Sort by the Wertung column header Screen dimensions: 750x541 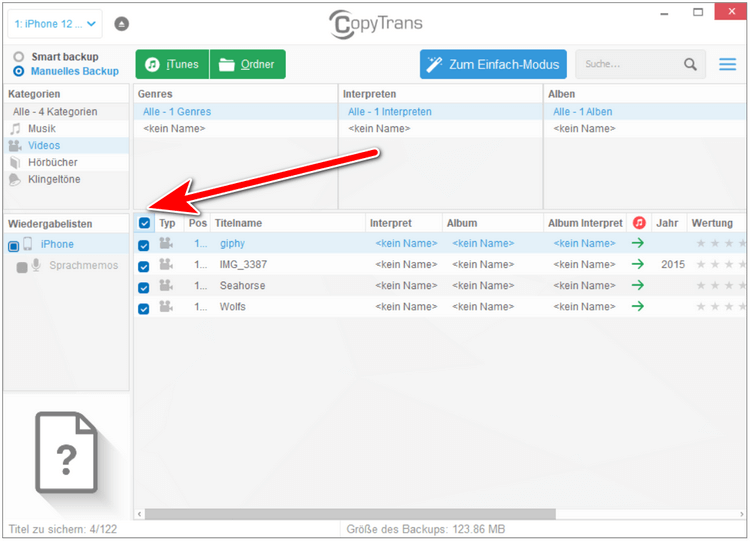(716, 223)
